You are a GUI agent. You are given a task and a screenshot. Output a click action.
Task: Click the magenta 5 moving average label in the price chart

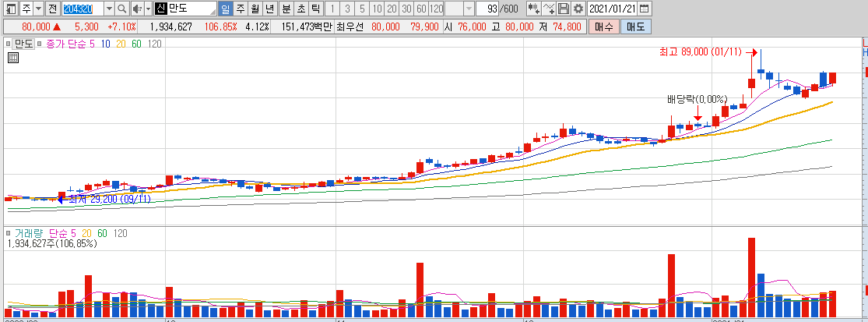pyautogui.click(x=92, y=44)
